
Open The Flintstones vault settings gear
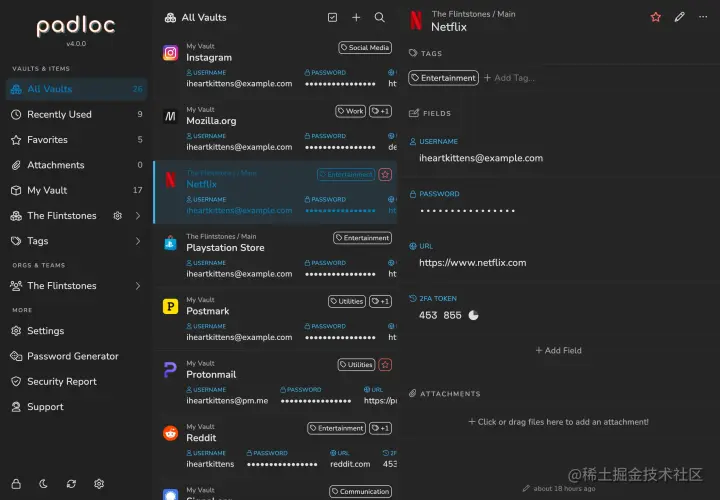click(x=118, y=216)
